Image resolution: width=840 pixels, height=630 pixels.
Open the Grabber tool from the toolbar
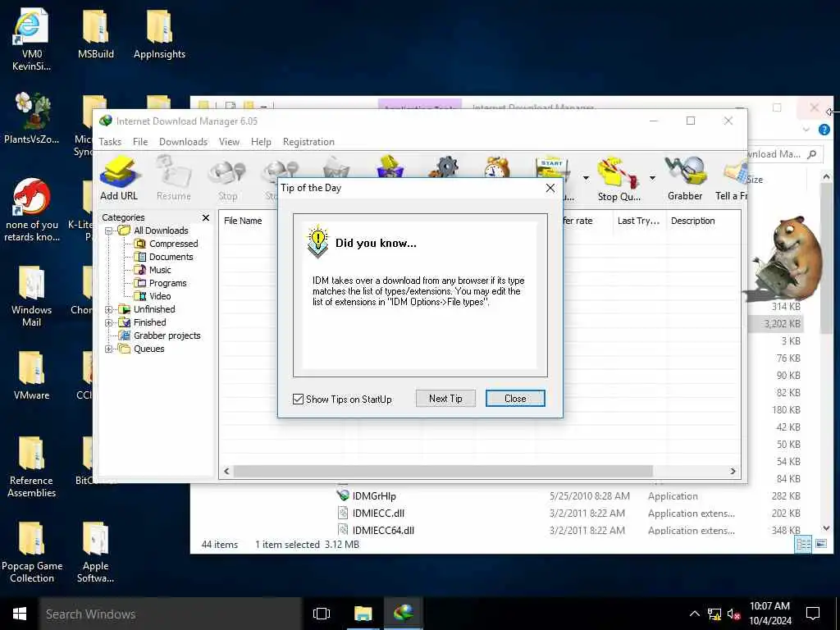pyautogui.click(x=685, y=178)
